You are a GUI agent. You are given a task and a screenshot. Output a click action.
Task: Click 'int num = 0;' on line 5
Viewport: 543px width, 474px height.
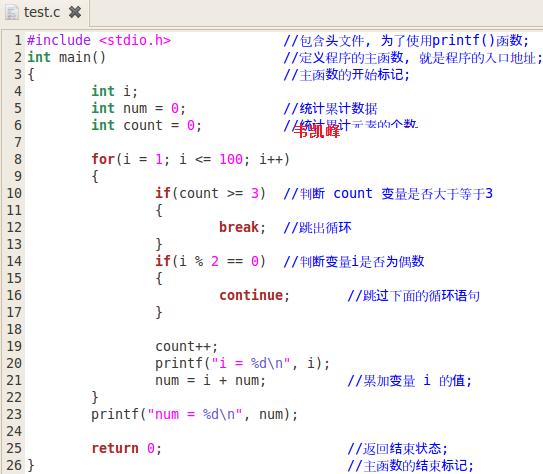coord(139,108)
